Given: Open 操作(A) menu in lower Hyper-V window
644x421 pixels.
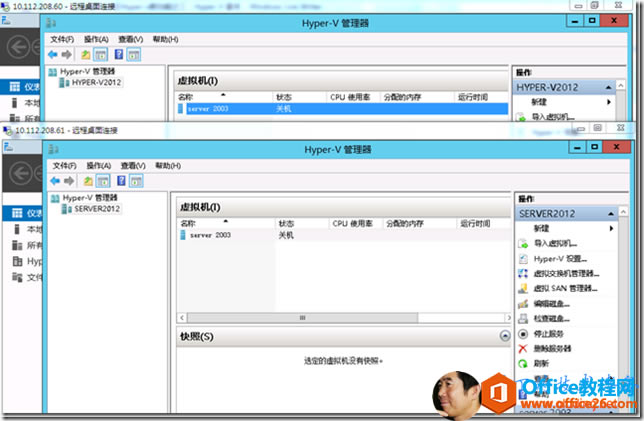Looking at the screenshot, I should (99, 166).
